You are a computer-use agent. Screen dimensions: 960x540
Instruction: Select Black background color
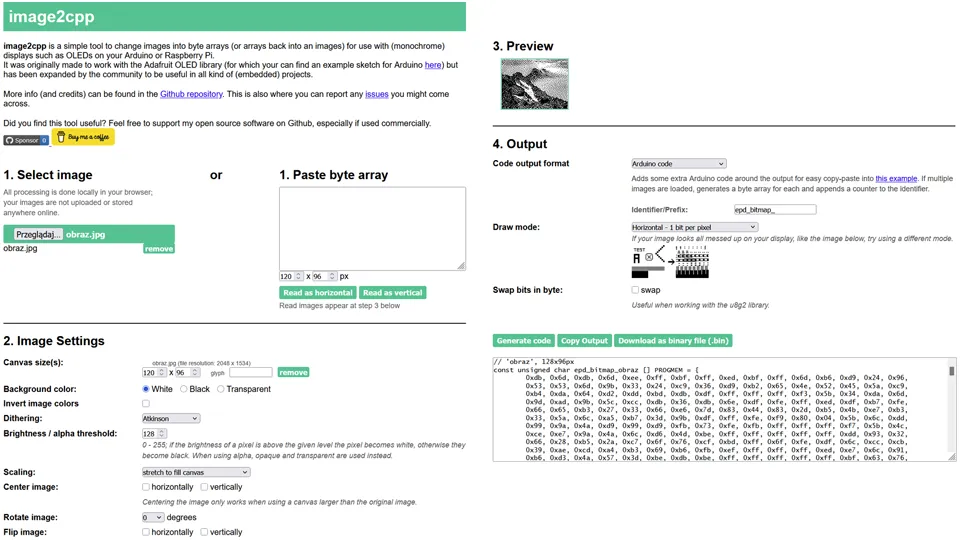click(x=183, y=389)
